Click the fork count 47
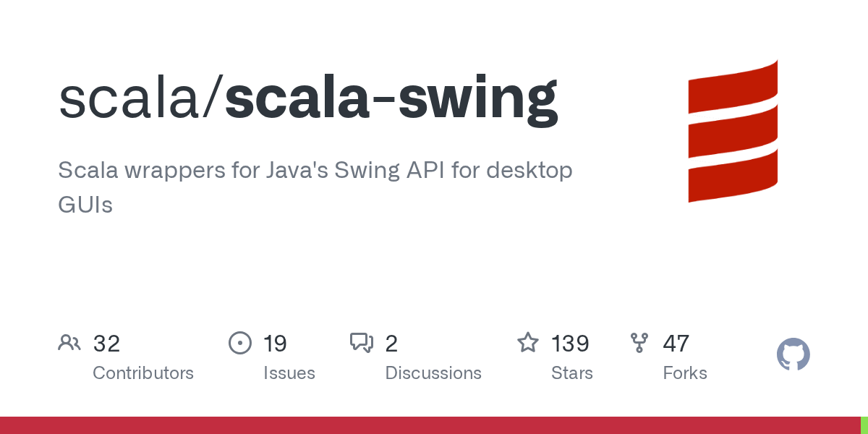 (676, 343)
